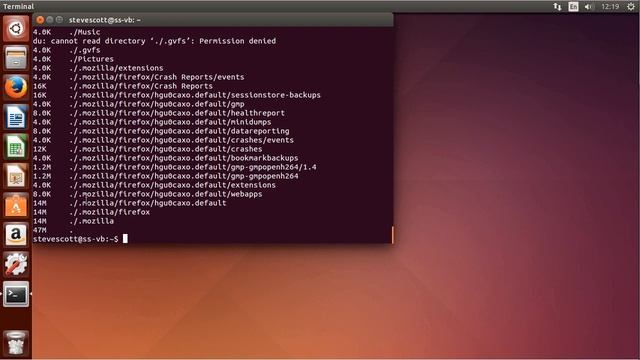Open Ubuntu Software Center icon

[16, 205]
